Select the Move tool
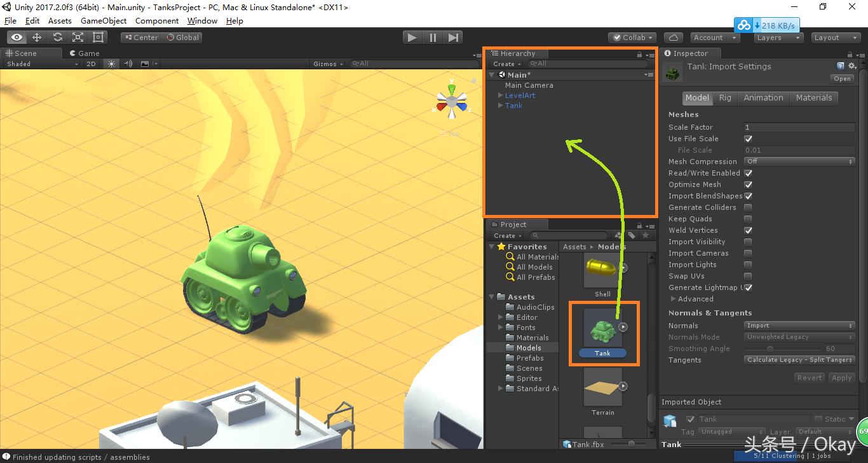 (x=37, y=37)
